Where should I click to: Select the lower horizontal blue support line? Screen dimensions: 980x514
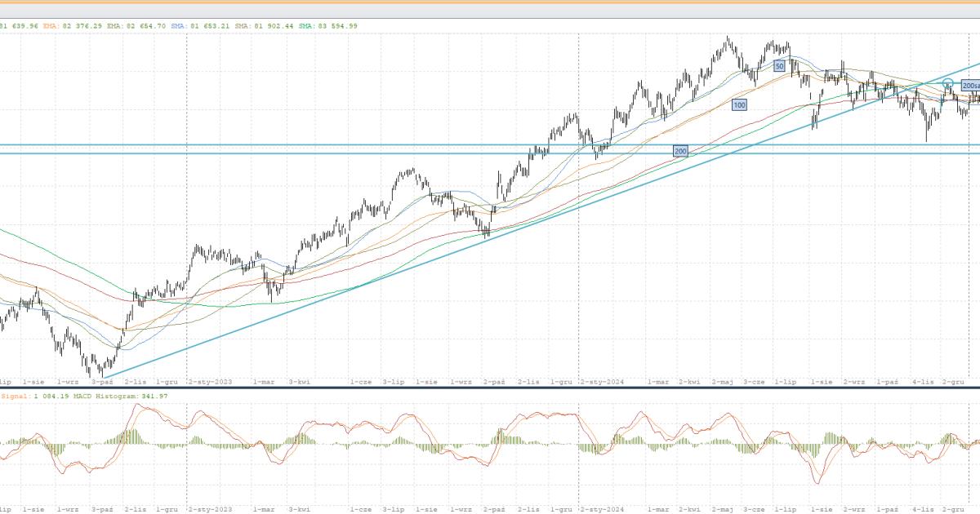(x=327, y=153)
